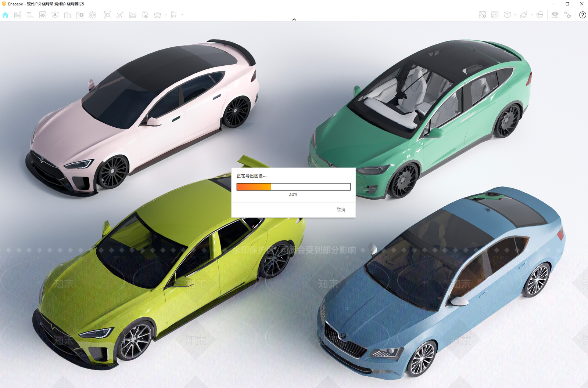Minimize the Enscape window
Image resolution: width=588 pixels, height=388 pixels.
tap(553, 4)
